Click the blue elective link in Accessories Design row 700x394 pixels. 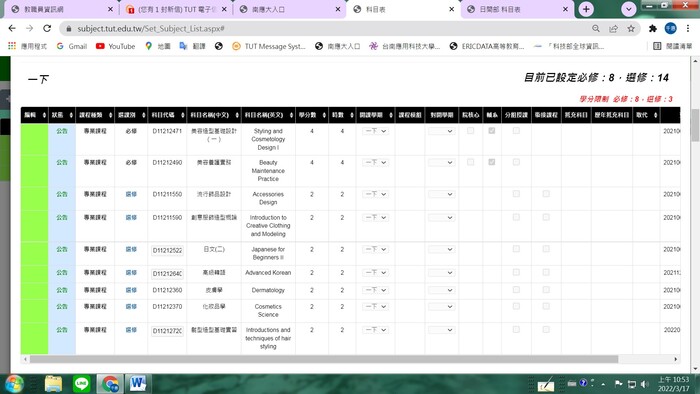click(x=131, y=194)
